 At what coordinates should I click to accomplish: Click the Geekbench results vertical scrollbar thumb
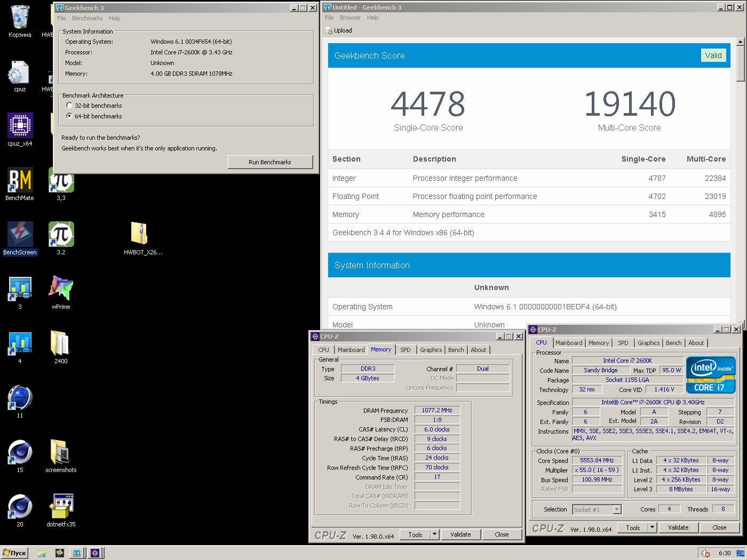pos(741,63)
